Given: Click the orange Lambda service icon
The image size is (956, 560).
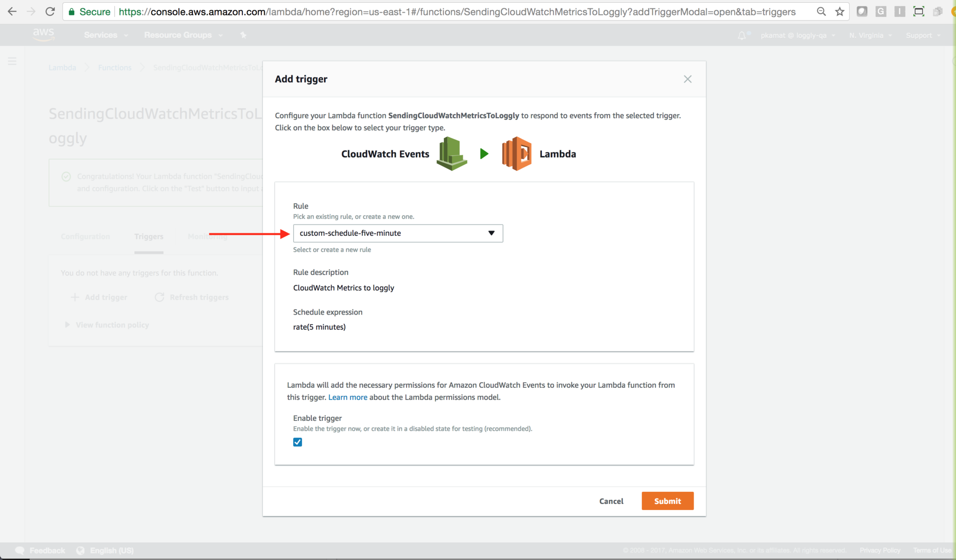Looking at the screenshot, I should (517, 154).
